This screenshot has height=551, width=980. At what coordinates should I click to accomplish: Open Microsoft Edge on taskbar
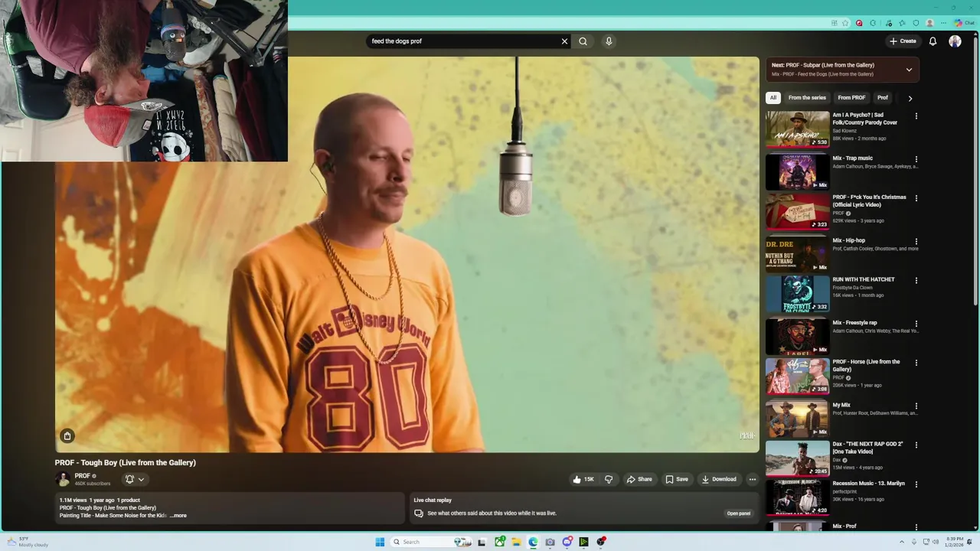pyautogui.click(x=533, y=542)
